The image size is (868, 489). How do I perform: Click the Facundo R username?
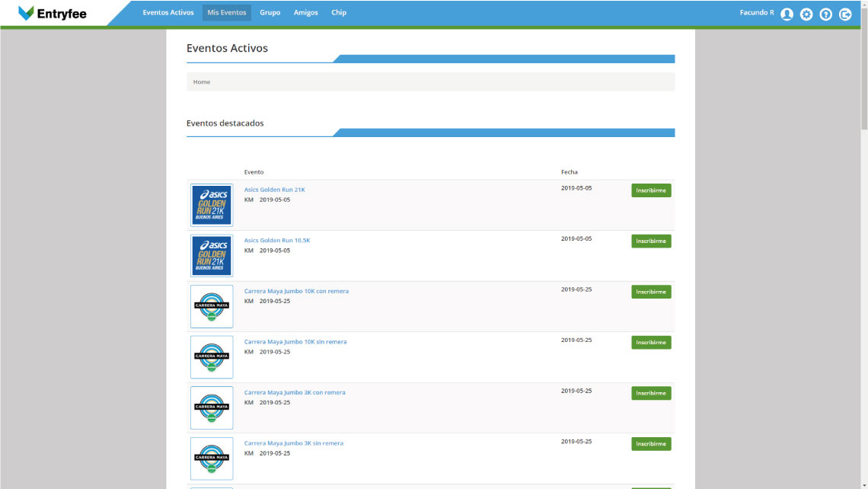[757, 12]
